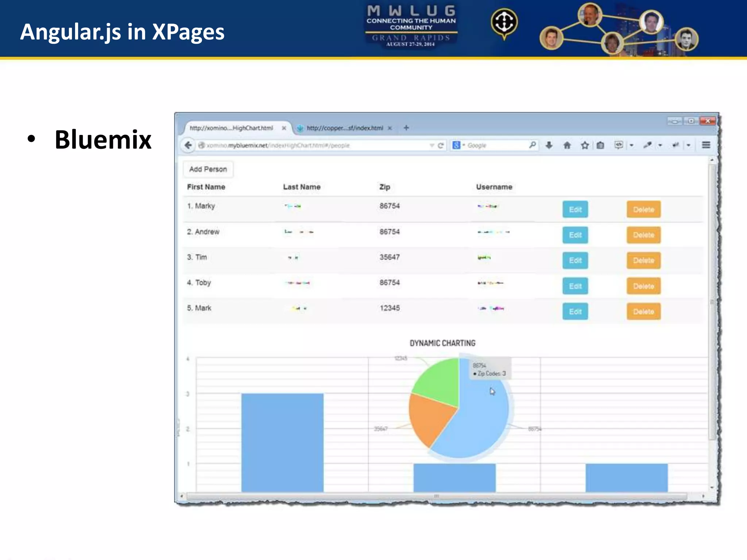This screenshot has height=560, width=747.
Task: Click the Username column header
Action: tap(494, 187)
